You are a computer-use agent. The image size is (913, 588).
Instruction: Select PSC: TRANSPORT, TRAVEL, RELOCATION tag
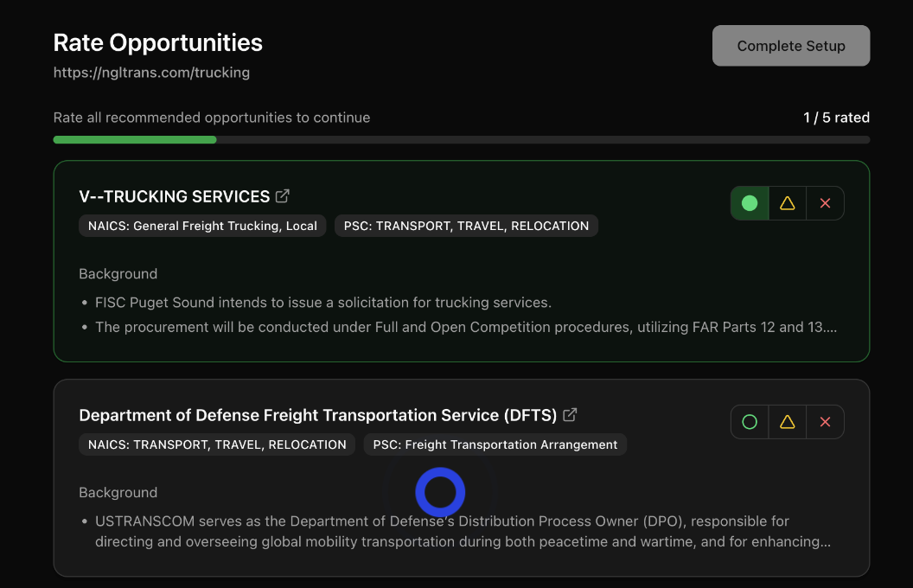(466, 226)
